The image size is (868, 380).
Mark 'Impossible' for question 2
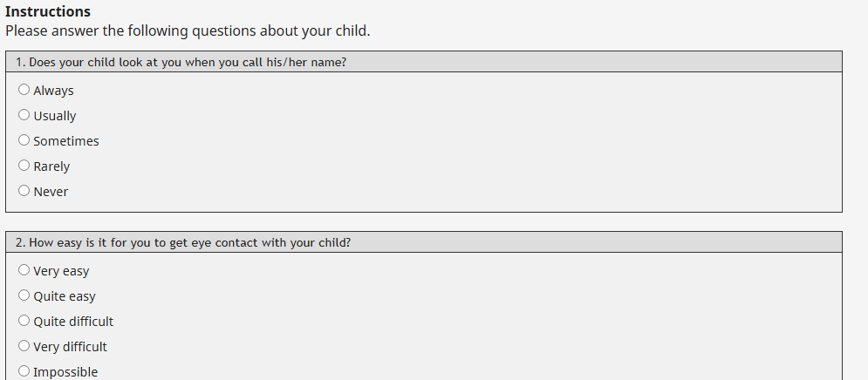click(24, 371)
